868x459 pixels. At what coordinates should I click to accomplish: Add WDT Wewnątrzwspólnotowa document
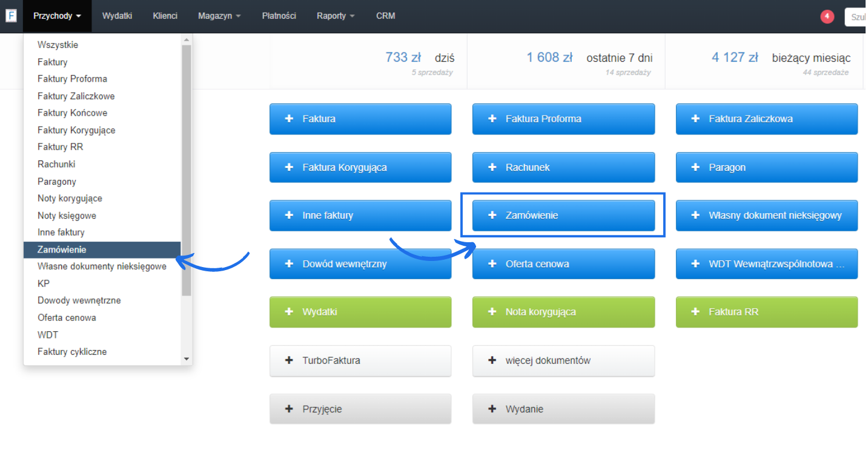(x=767, y=263)
